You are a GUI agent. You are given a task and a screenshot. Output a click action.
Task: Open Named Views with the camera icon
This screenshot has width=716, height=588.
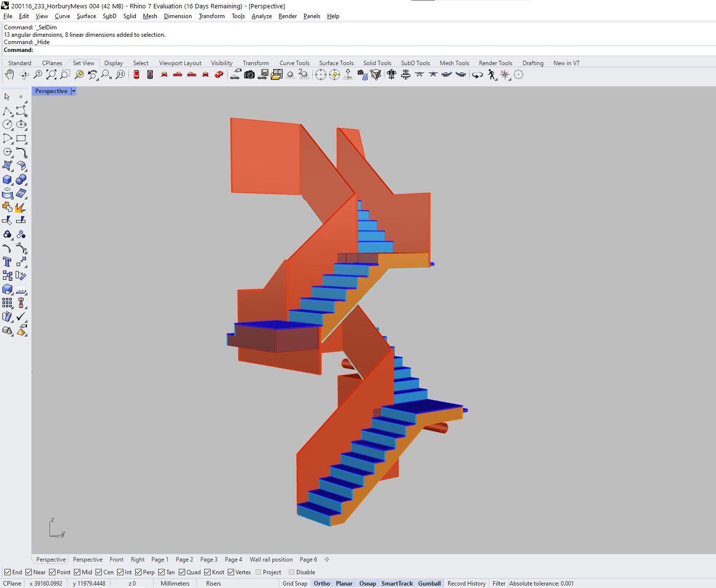[x=250, y=74]
